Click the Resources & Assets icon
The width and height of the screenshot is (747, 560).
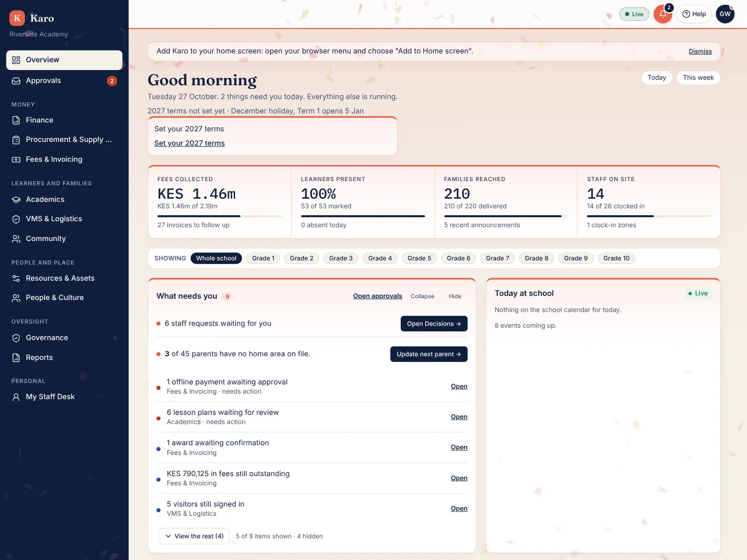coord(16,278)
